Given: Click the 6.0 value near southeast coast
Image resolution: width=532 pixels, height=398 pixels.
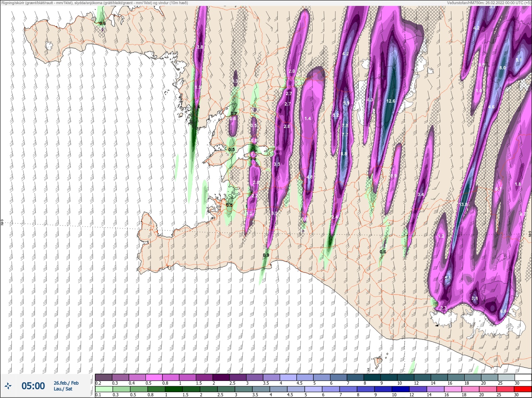Looking at the screenshot, I should 503,311.
